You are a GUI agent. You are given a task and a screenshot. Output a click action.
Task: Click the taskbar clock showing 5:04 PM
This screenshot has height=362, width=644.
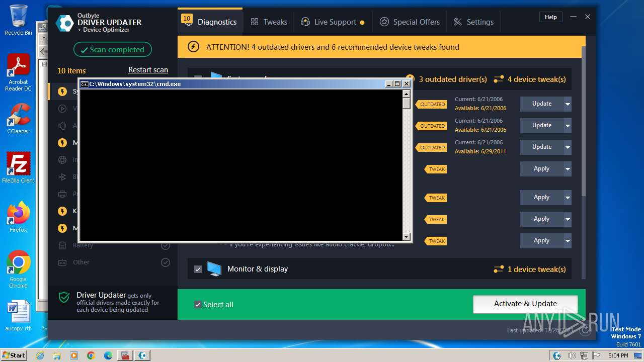[x=618, y=355]
